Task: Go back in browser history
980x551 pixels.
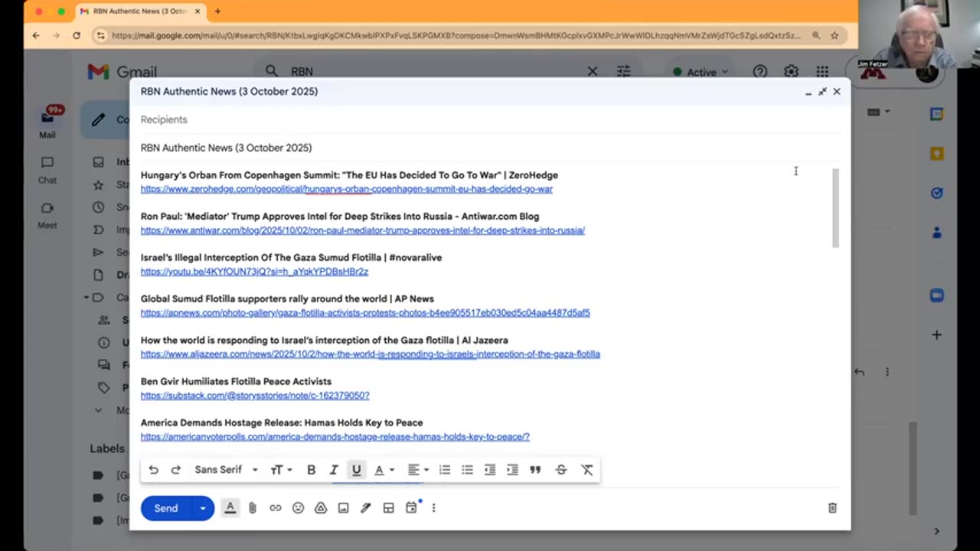Action: tap(36, 35)
